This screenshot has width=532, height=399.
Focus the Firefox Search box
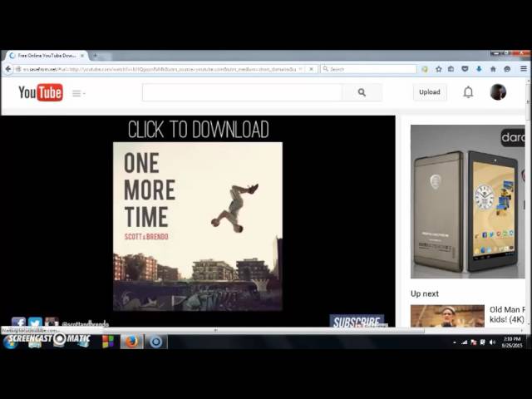point(368,69)
